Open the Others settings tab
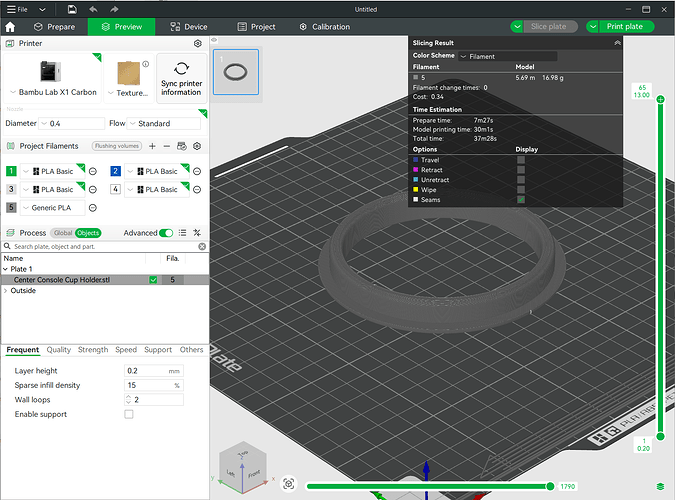The width and height of the screenshot is (675, 500). tap(191, 350)
